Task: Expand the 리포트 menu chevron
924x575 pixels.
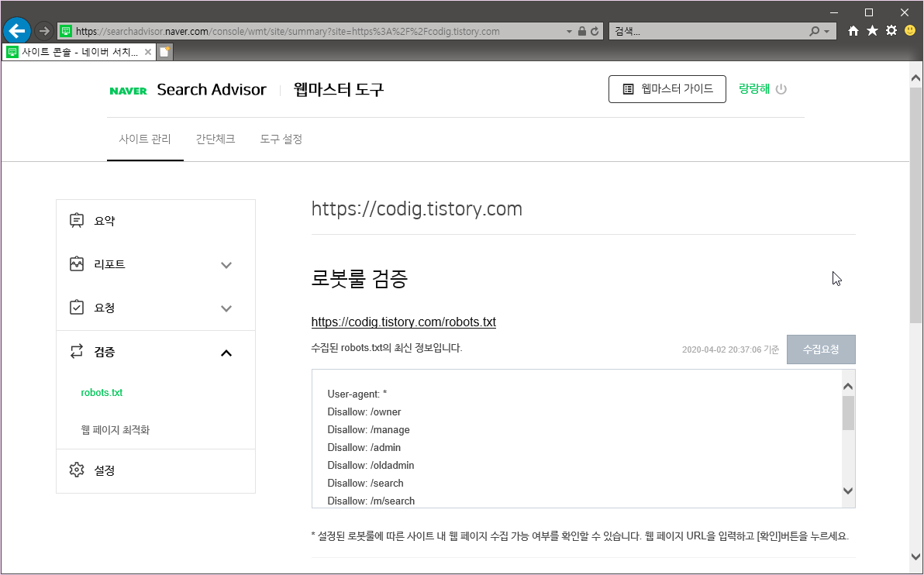Action: (226, 265)
